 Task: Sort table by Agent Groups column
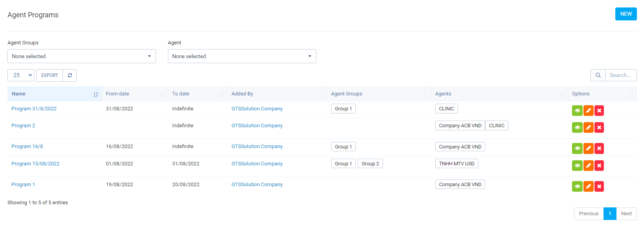pos(379,94)
